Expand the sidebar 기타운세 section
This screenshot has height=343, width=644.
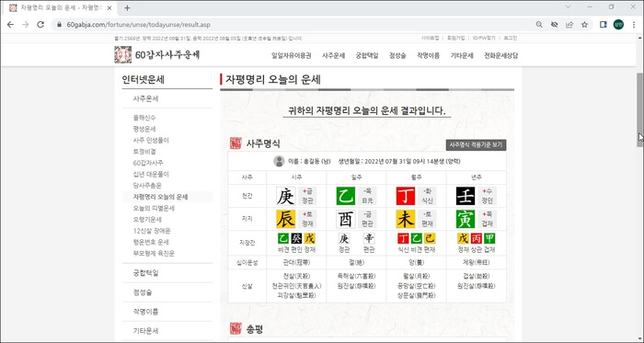click(x=145, y=331)
